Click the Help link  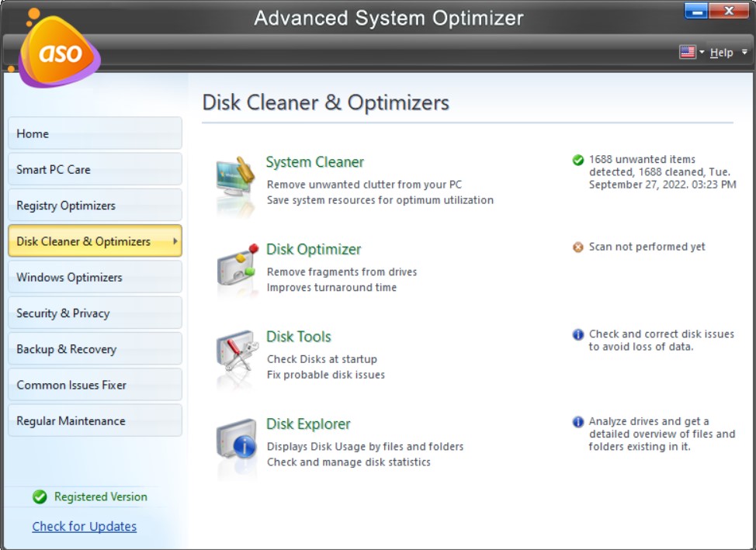pos(722,51)
